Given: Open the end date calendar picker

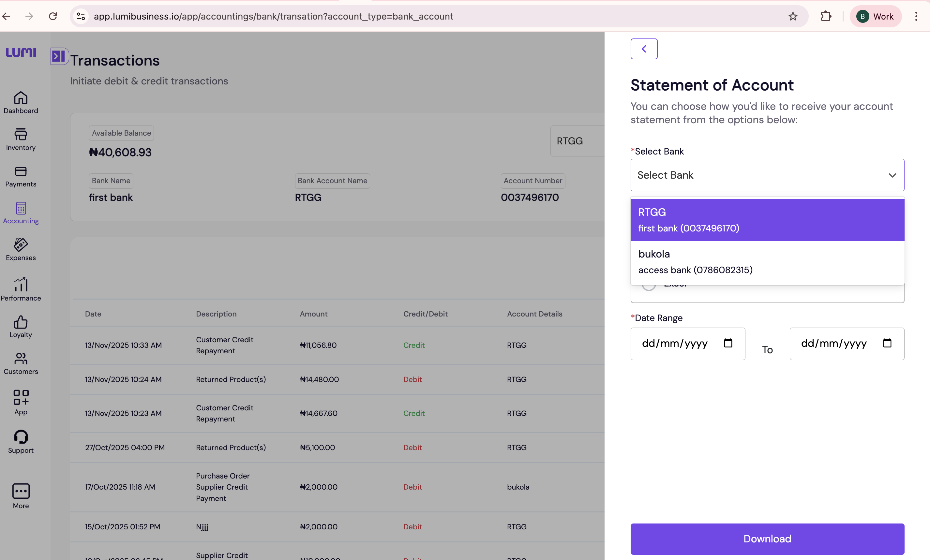Looking at the screenshot, I should tap(887, 343).
